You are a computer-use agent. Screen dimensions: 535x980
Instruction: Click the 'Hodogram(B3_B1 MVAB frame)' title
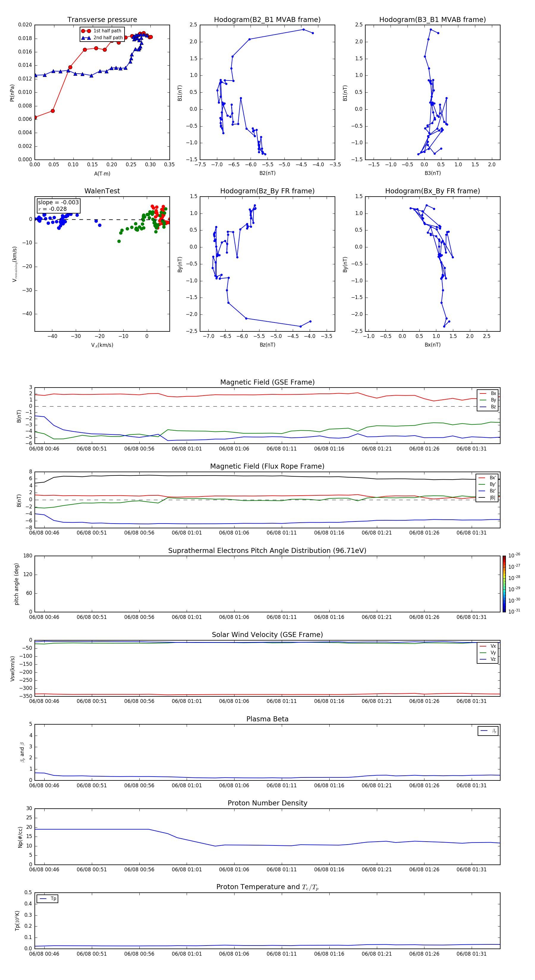[x=432, y=20]
